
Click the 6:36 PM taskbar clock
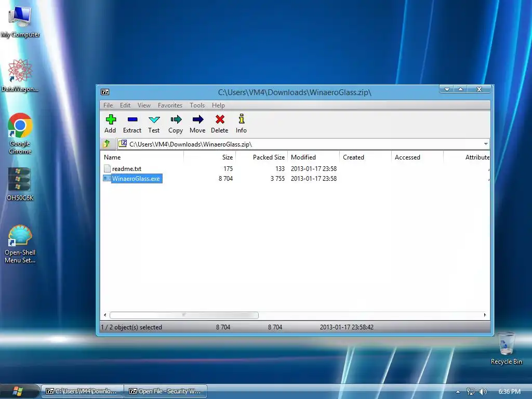(509, 392)
